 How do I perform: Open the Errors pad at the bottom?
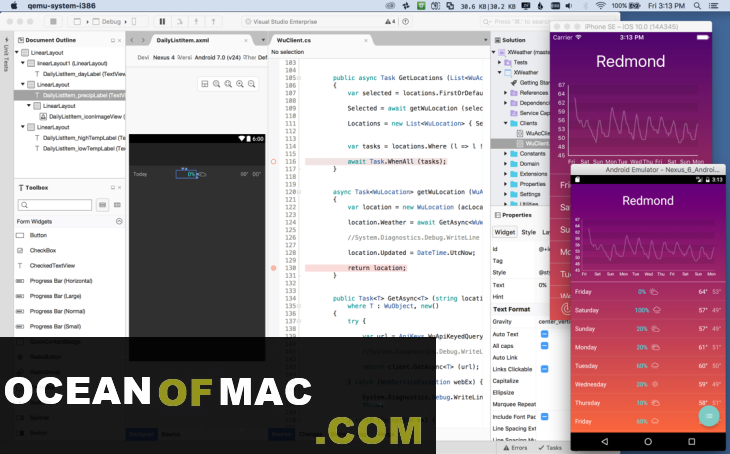[x=515, y=447]
